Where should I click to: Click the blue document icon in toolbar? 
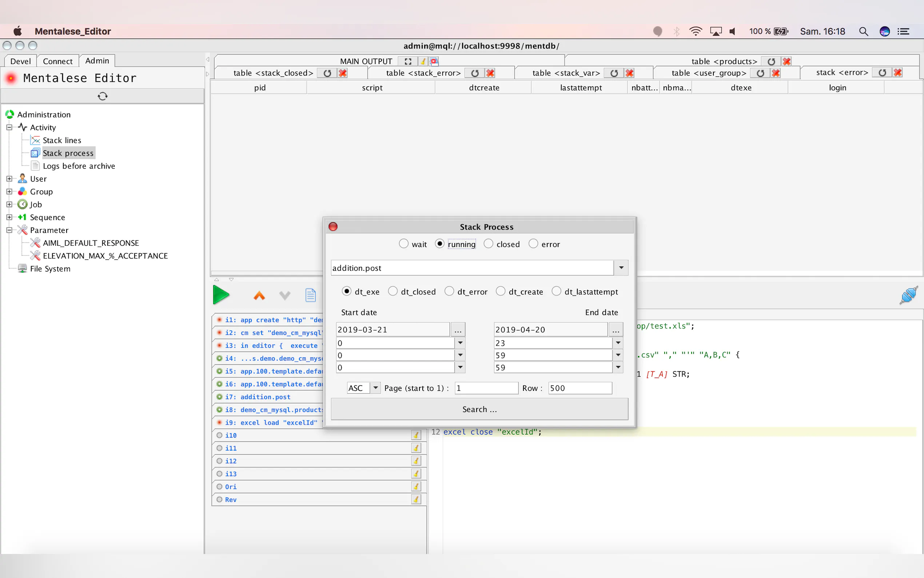point(310,295)
